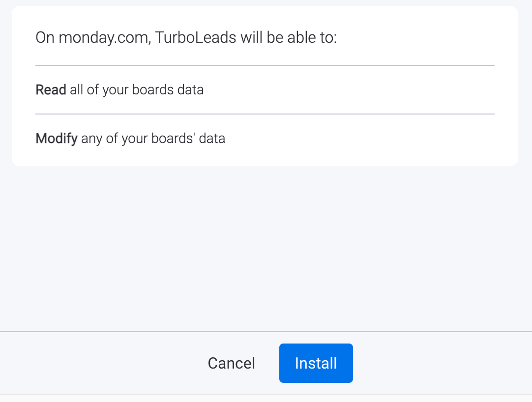Click blank footer space right of Install
The height and width of the screenshot is (402, 532).
(x=443, y=363)
